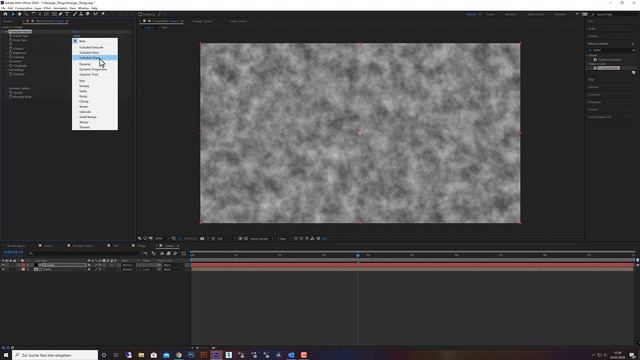Hide the top timeline layer via eye icon
The height and width of the screenshot is (360, 640).
point(3,265)
